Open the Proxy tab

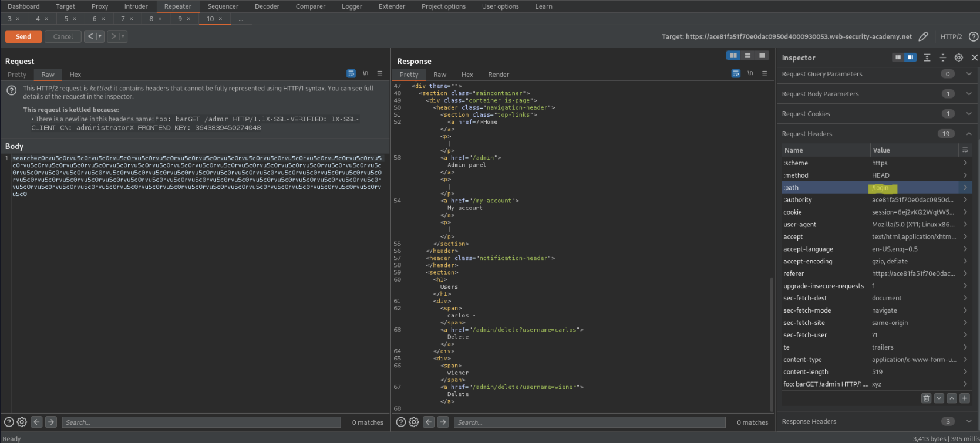coord(100,6)
